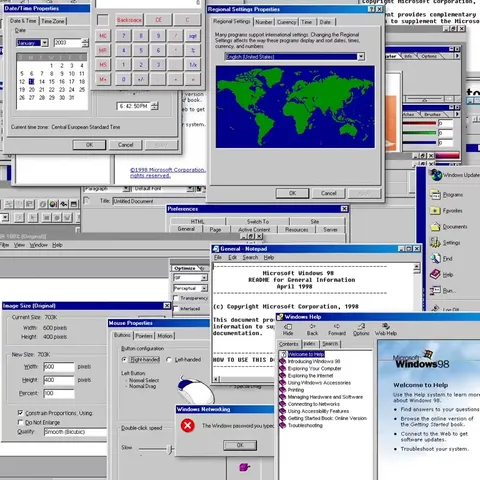Click the green color channel slider
Screen dimensions: 480x480
pos(419,133)
